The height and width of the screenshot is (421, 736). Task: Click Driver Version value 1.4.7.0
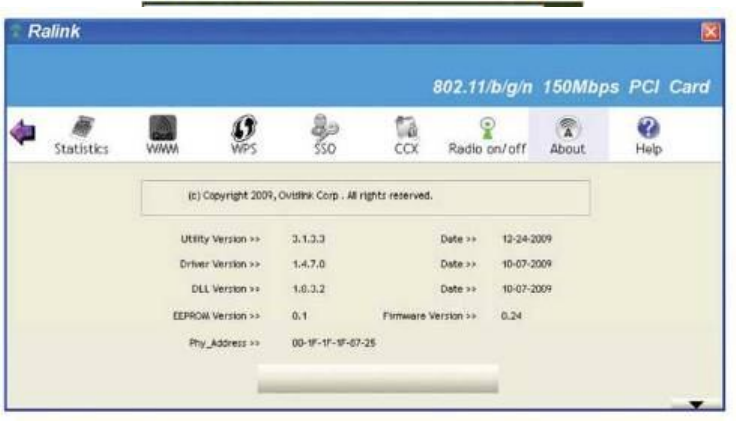pos(308,264)
